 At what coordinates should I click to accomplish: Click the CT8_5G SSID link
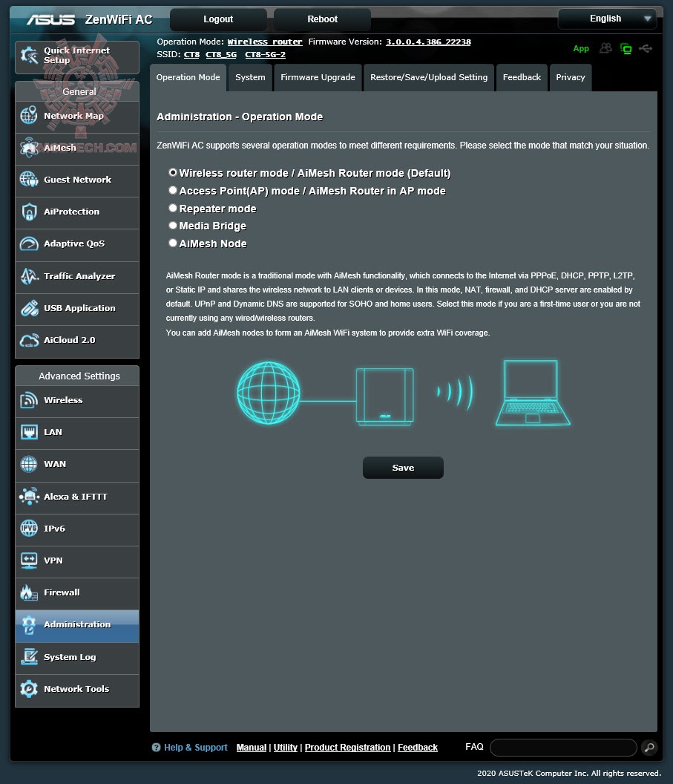coord(221,54)
